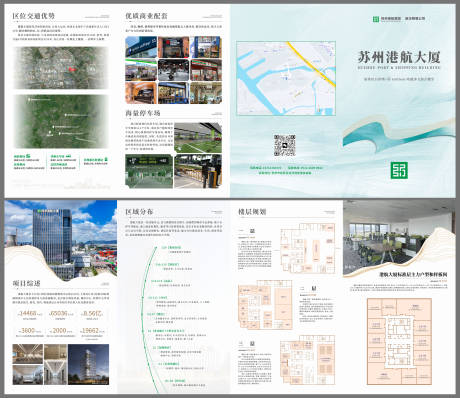Screen dimensions: 460x398
Task: Click the parking entrance photo with barrier gate
Action: tap(198, 171)
